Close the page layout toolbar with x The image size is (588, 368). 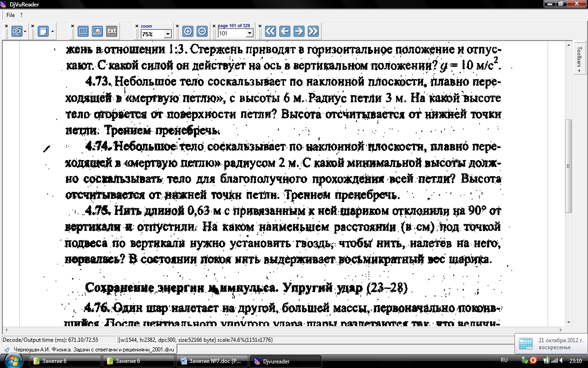point(33,26)
